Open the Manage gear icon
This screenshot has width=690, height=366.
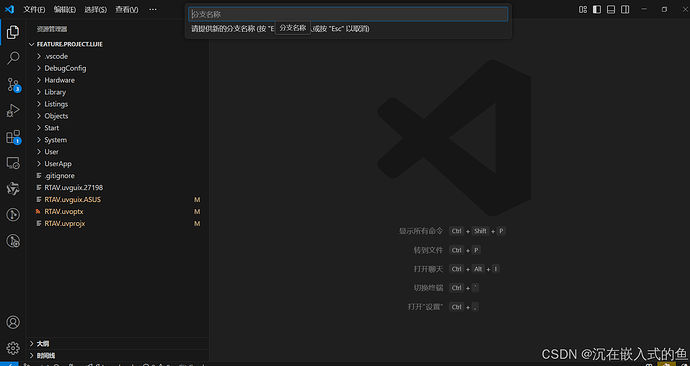13,348
